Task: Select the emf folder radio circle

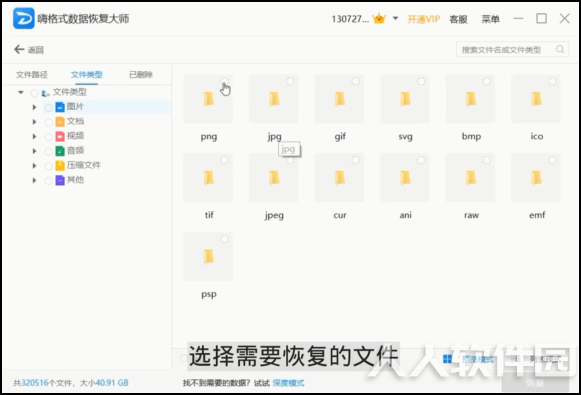Action: (552, 160)
